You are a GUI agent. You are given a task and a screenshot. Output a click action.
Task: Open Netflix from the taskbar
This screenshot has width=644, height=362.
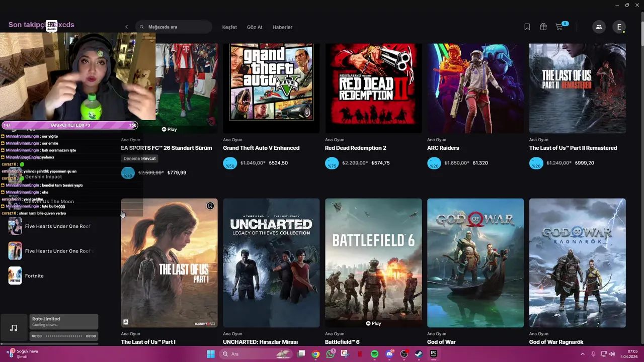click(360, 354)
